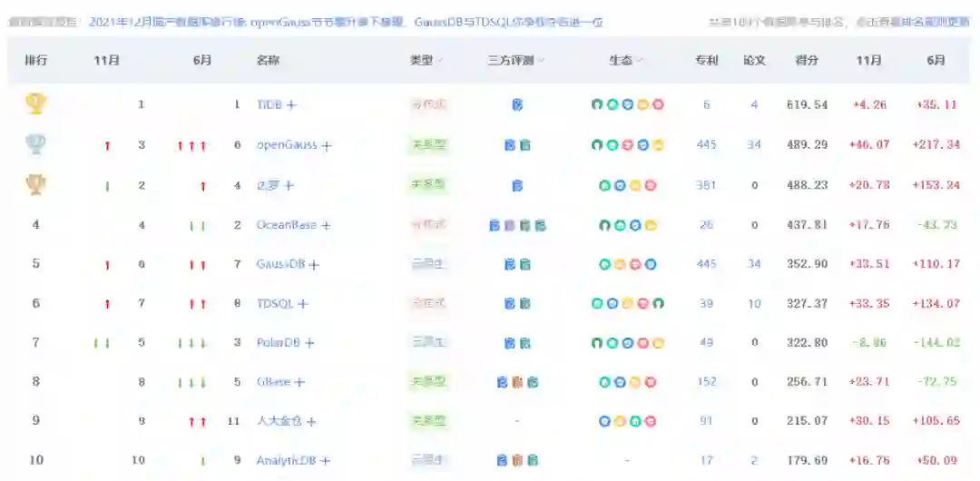Click the patent count 445 in openGauss row
The width and height of the screenshot is (980, 481).
[706, 145]
